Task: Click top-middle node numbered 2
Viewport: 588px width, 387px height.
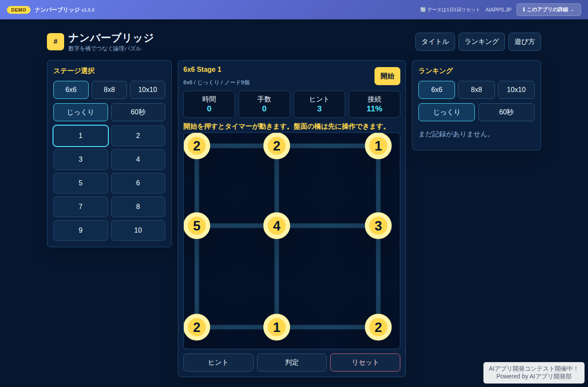Action: (277, 146)
